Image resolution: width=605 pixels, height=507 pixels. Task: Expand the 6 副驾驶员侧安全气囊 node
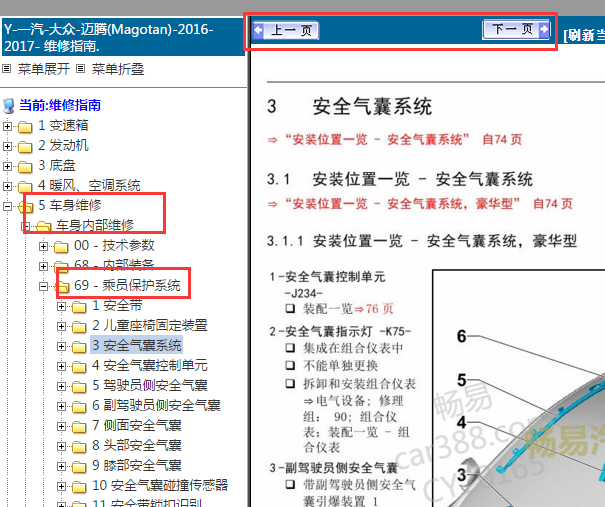click(x=61, y=406)
